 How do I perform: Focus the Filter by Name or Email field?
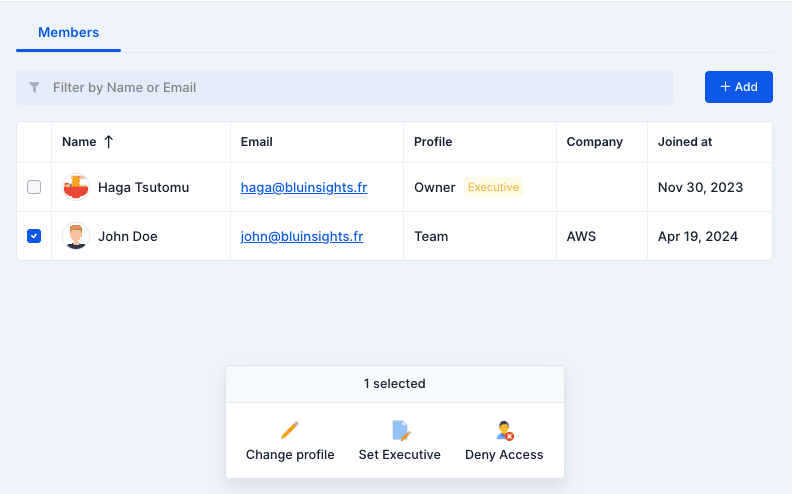[344, 87]
